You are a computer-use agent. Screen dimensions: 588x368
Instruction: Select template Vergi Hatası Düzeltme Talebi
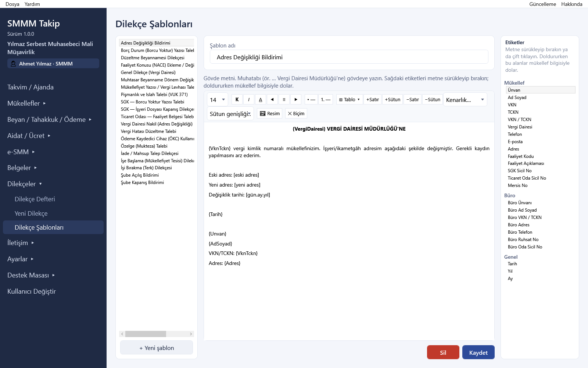(157, 131)
